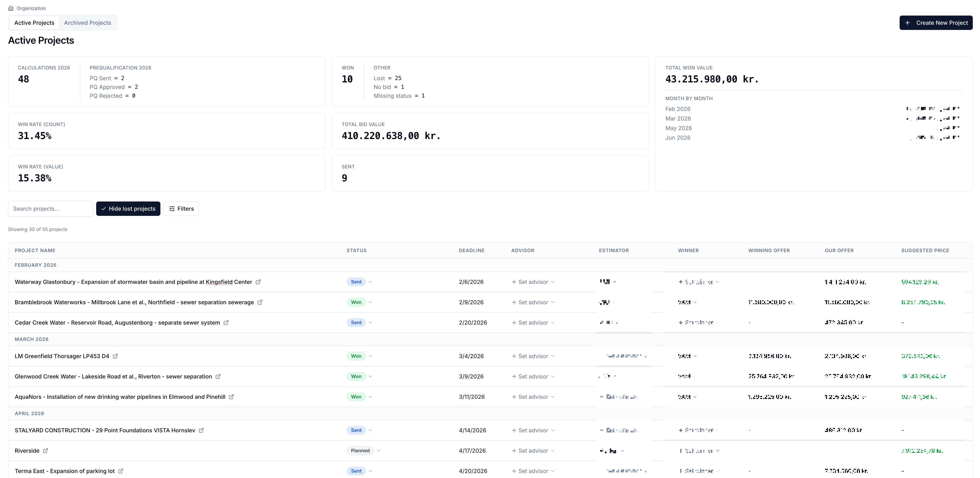Open external link for Waterway Glastonbury project
The height and width of the screenshot is (478, 980).
258,282
